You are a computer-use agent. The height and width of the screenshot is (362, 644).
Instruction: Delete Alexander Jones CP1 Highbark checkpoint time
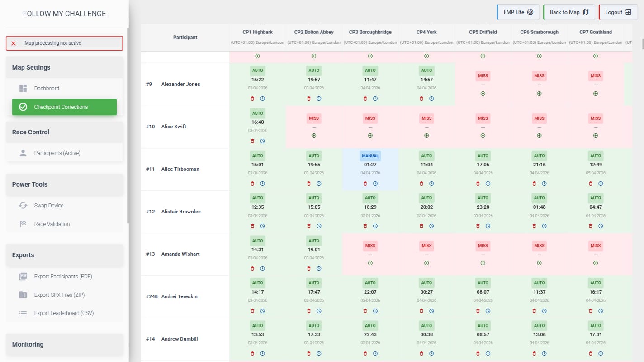click(x=252, y=99)
